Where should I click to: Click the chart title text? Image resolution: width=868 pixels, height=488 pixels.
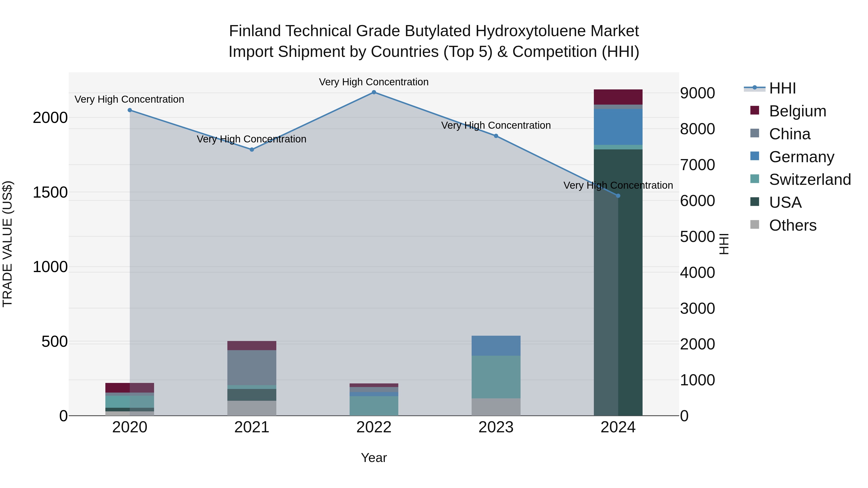pyautogui.click(x=434, y=41)
